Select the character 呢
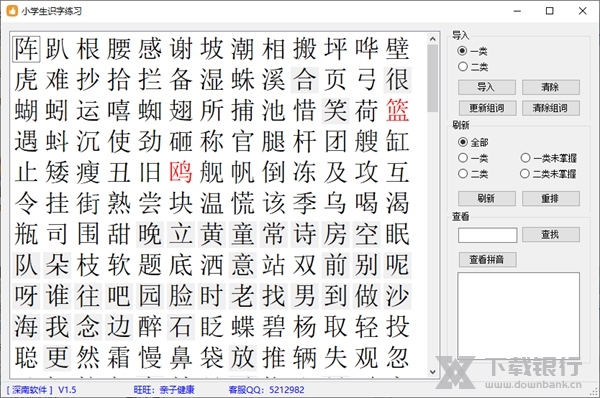 pos(397,265)
